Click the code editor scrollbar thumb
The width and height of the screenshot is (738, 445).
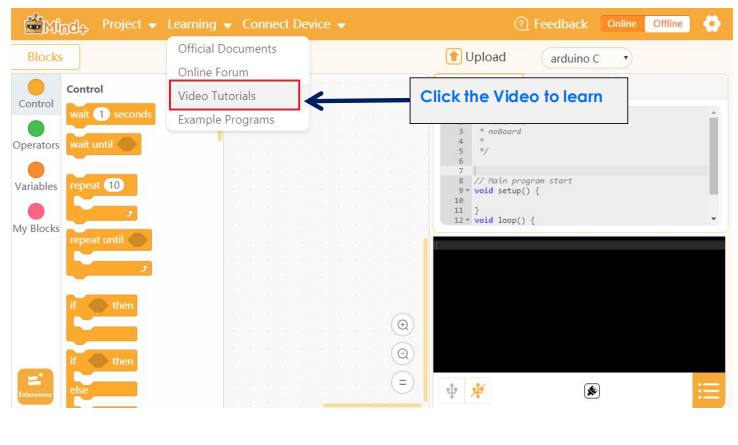pos(714,156)
